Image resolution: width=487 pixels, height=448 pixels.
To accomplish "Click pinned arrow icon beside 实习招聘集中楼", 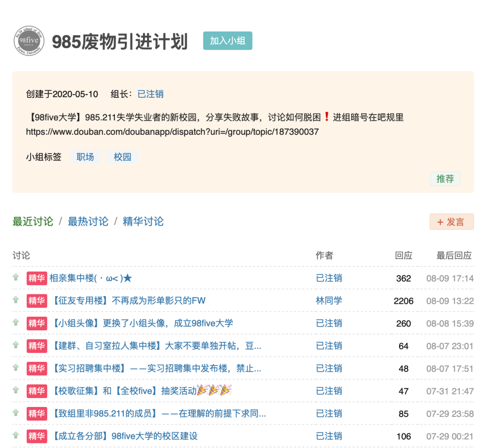I will point(16,368).
